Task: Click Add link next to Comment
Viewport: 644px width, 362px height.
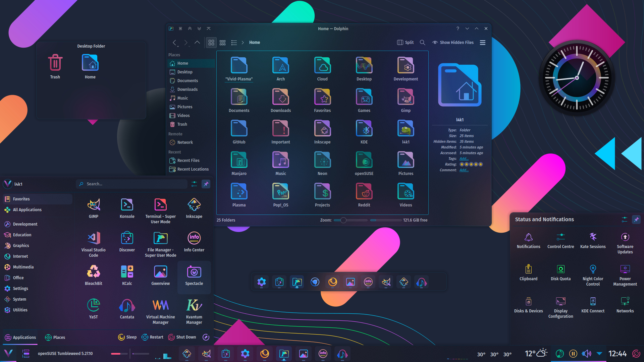Action: click(x=464, y=170)
